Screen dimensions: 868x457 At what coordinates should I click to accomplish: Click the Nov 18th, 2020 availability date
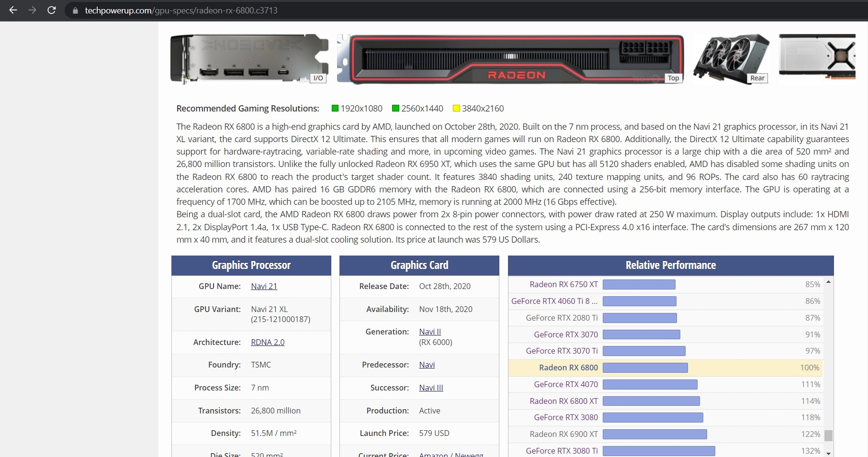tap(446, 309)
